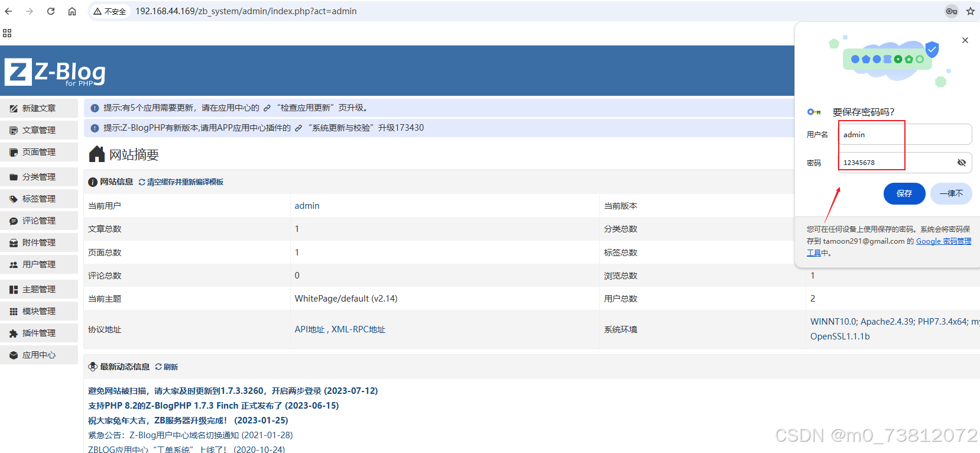Viewport: 980px width, 453px height.
Task: Open the apps grid icon in bookmarks bar
Action: click(x=7, y=33)
